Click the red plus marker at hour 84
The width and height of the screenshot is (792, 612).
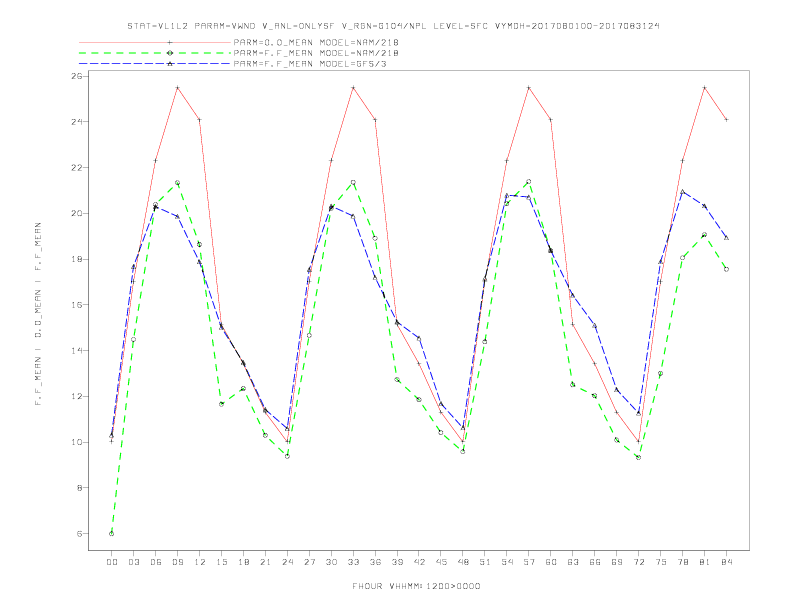726,120
